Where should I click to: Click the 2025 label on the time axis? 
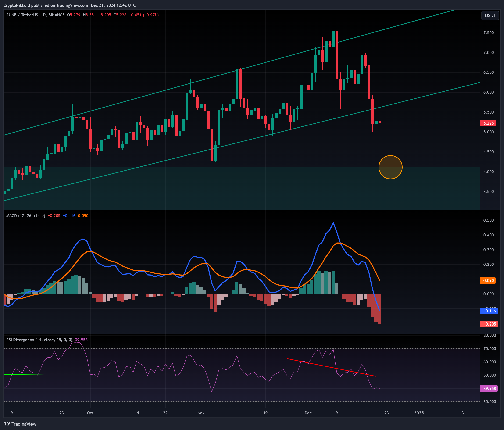point(419,413)
